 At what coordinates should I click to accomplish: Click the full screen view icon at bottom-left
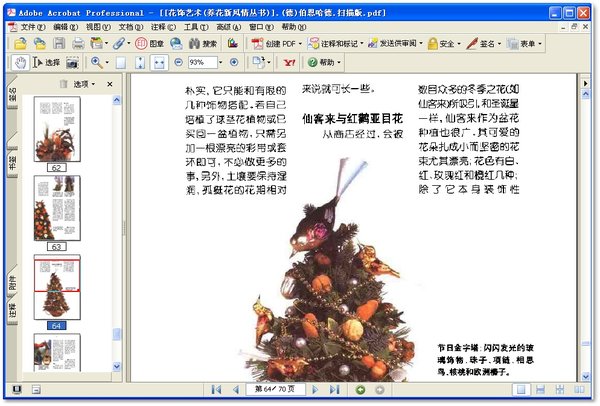[x=17, y=390]
